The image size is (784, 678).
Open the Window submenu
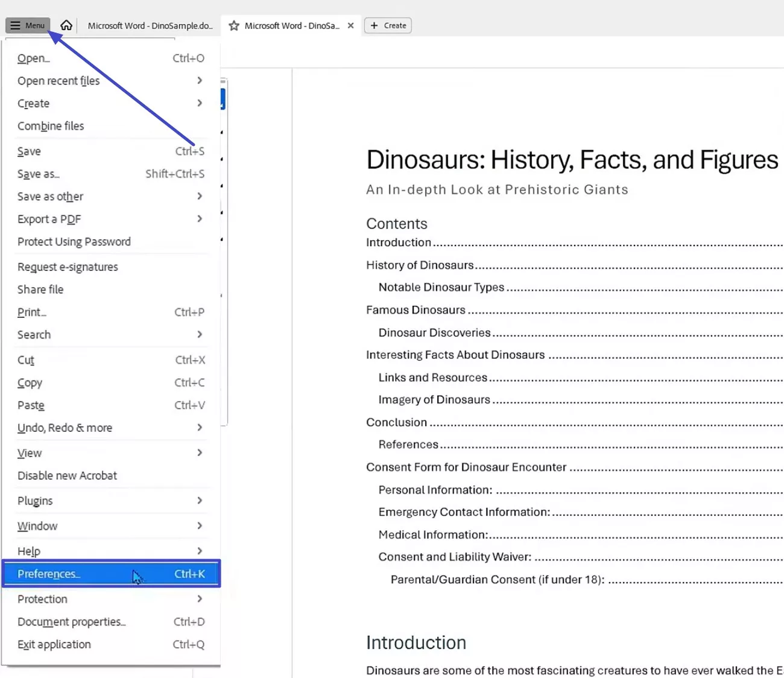[37, 525]
